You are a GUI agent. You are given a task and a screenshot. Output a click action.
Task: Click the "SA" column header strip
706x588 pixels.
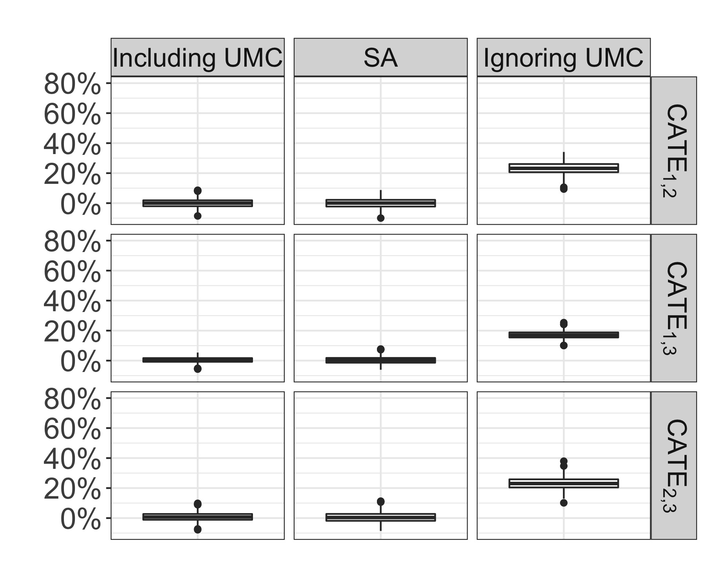click(380, 58)
